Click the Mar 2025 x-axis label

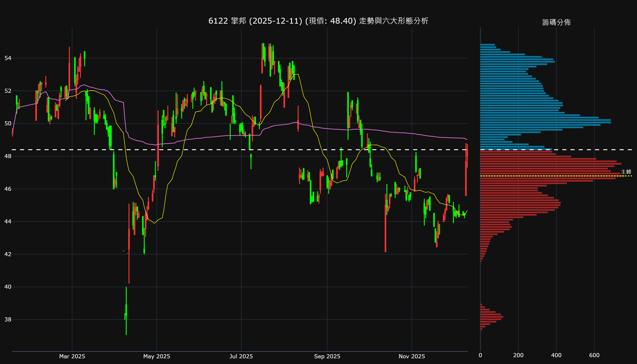tap(72, 356)
